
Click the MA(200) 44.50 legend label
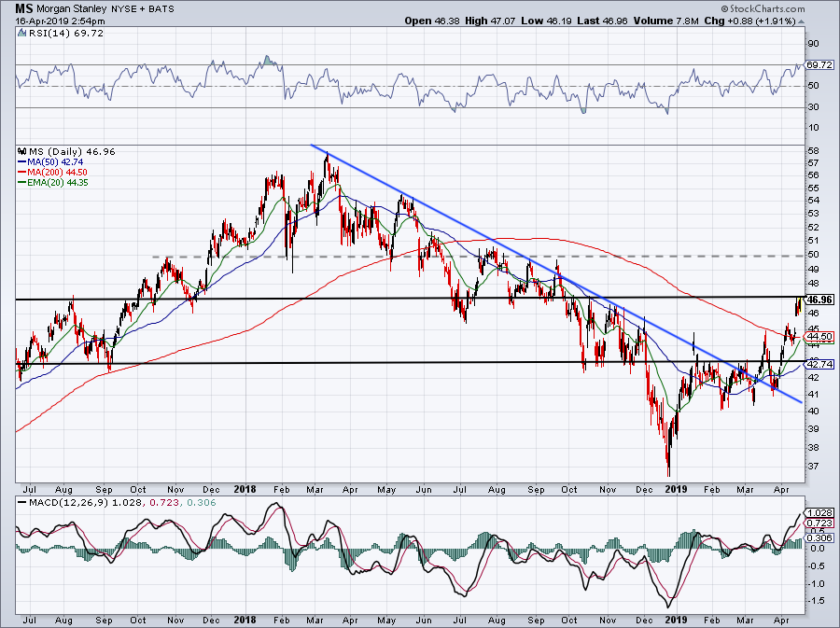(57, 173)
